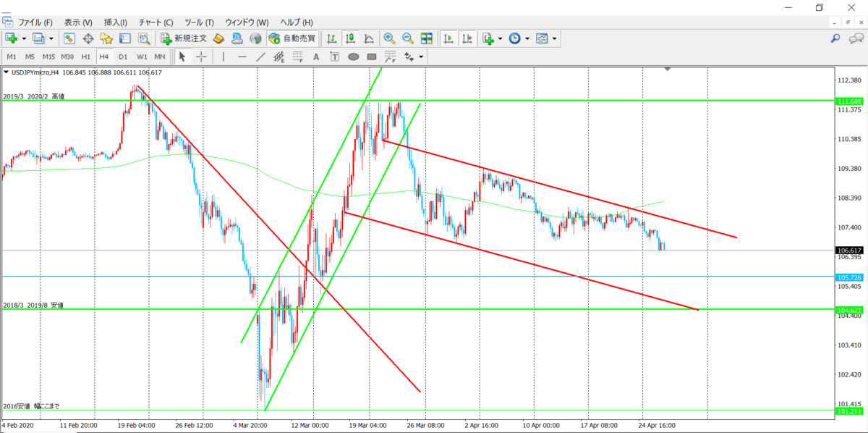Screen dimensions: 868x433
Task: Select the trendline drawing tool
Action: [x=260, y=56]
